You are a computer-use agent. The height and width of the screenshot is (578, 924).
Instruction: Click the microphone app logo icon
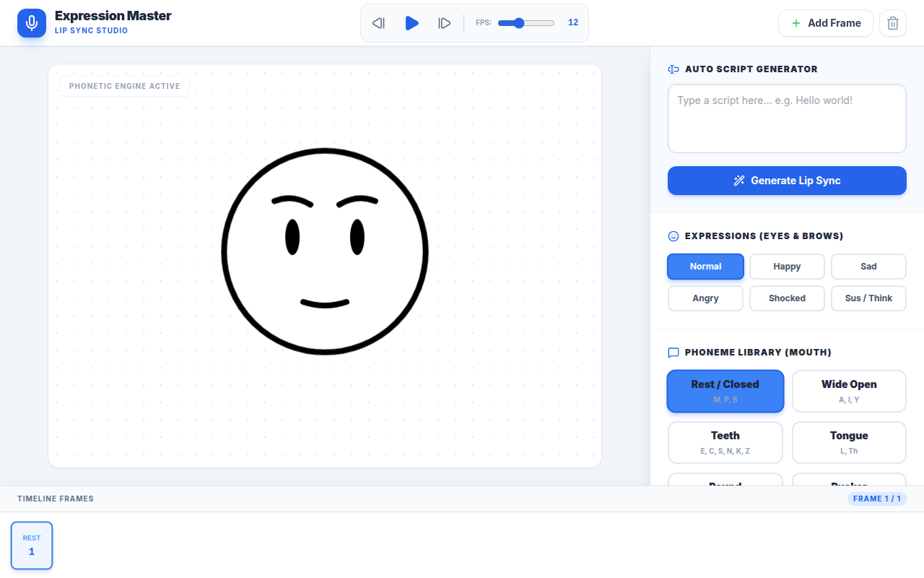point(32,23)
